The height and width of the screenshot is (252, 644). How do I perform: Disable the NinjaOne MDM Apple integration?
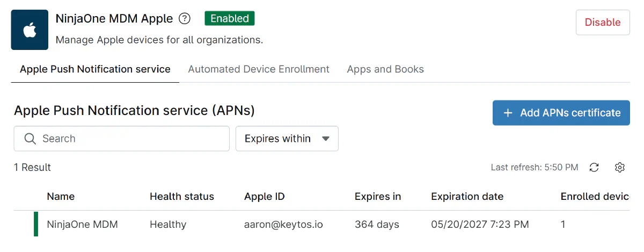[603, 22]
